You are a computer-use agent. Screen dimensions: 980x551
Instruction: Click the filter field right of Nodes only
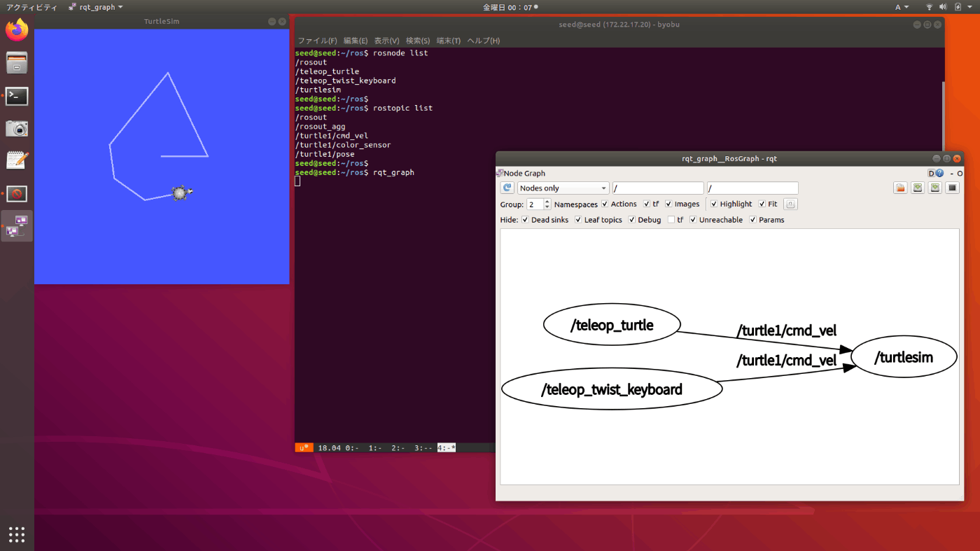[658, 188]
